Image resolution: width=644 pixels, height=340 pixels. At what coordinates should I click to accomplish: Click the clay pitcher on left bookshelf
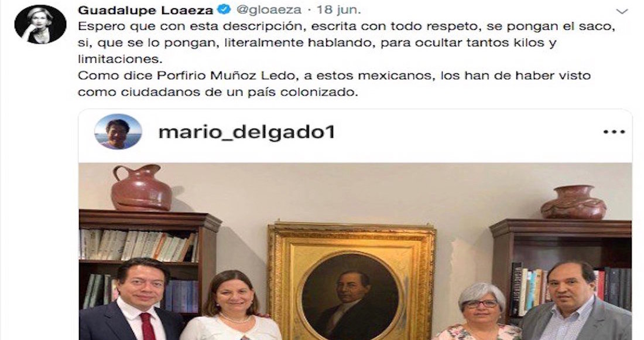click(x=141, y=188)
